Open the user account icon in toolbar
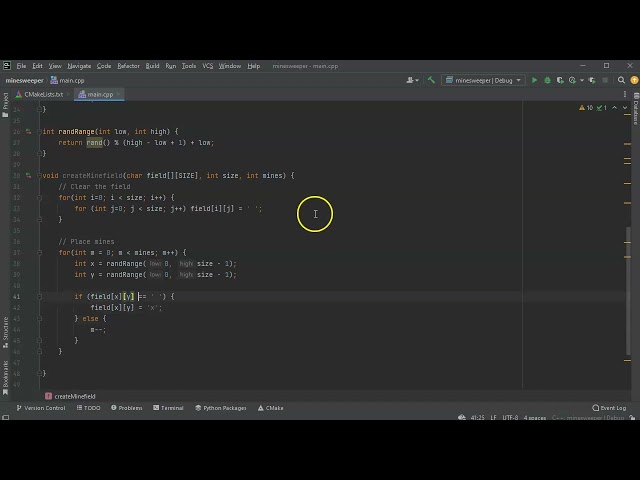 (x=412, y=80)
